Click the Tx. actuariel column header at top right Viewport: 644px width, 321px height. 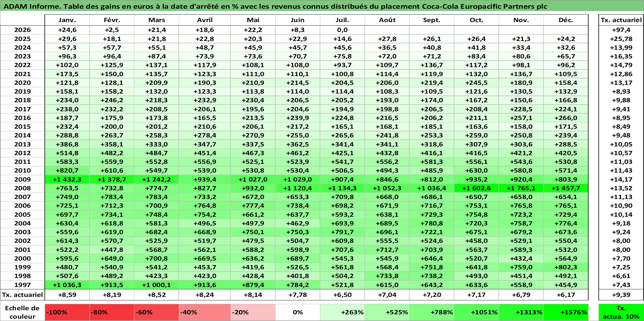pos(621,20)
